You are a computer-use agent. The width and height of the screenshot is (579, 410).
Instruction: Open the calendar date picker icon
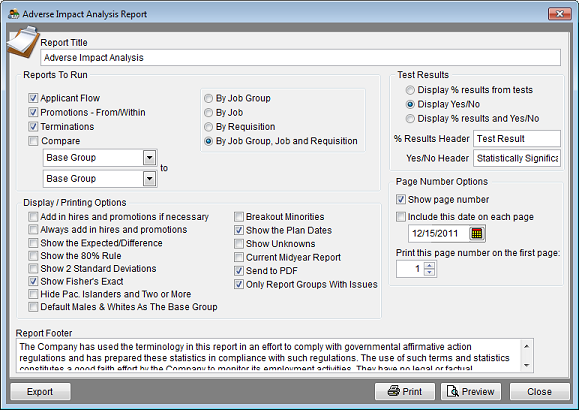[x=477, y=233]
